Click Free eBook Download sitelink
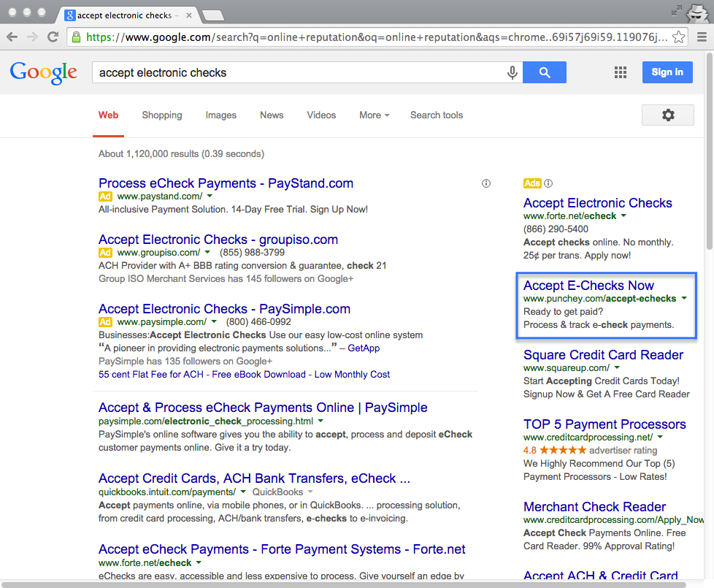This screenshot has width=714, height=588. coord(258,375)
